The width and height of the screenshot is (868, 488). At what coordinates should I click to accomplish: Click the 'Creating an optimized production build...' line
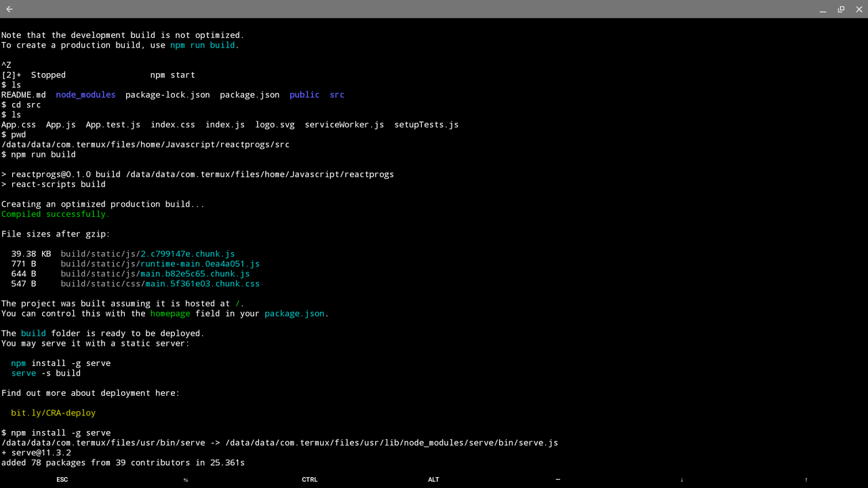tap(102, 204)
